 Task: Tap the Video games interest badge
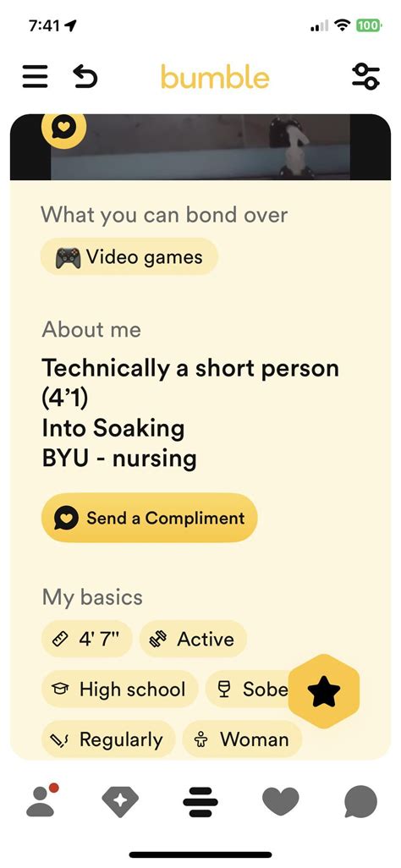pos(129,257)
